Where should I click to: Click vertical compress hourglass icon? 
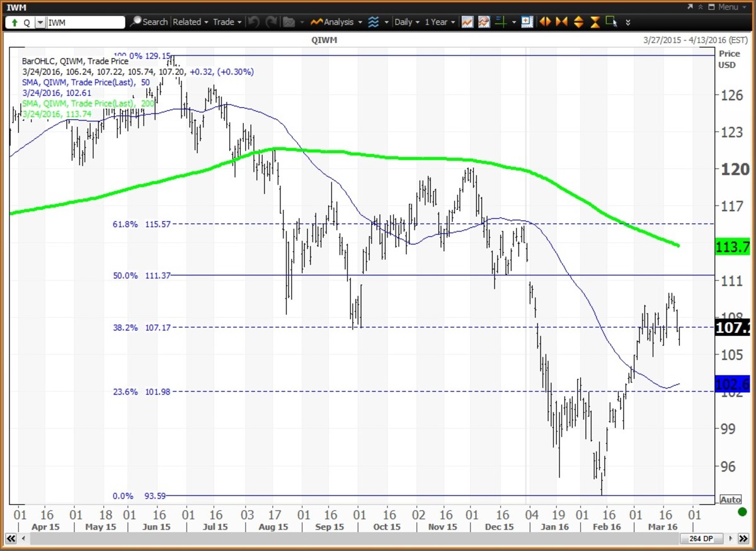(595, 22)
